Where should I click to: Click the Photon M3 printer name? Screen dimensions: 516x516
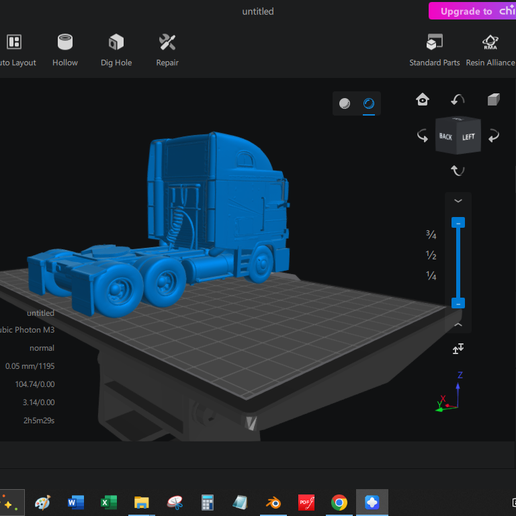[27, 330]
